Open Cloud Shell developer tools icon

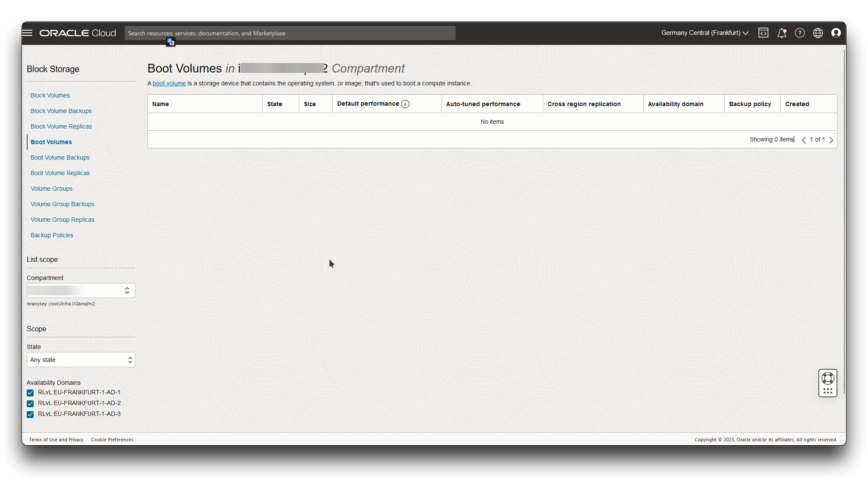point(763,33)
